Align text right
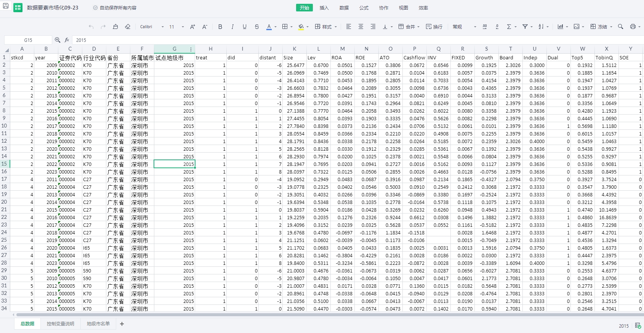 tap(373, 27)
